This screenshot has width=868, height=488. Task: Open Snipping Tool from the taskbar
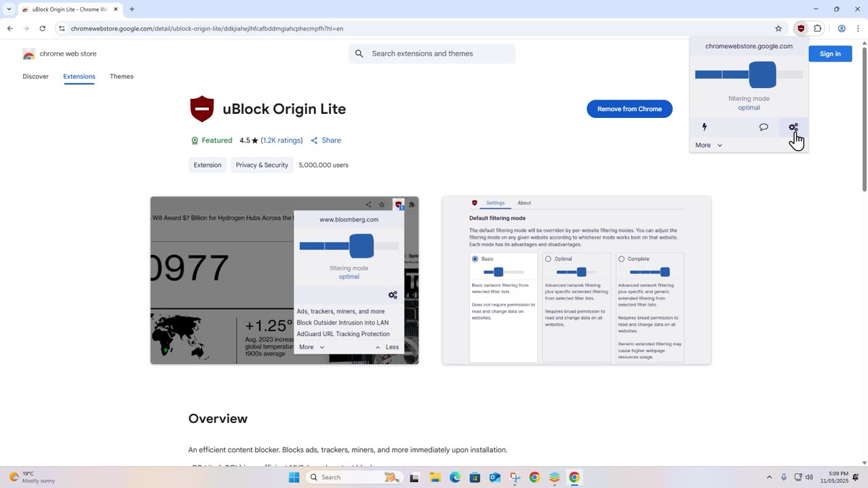pos(515,477)
